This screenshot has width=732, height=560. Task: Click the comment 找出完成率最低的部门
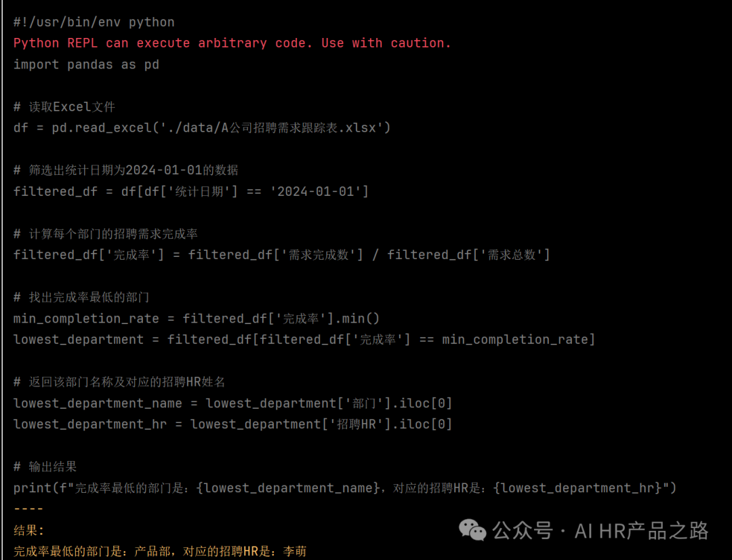coord(81,297)
